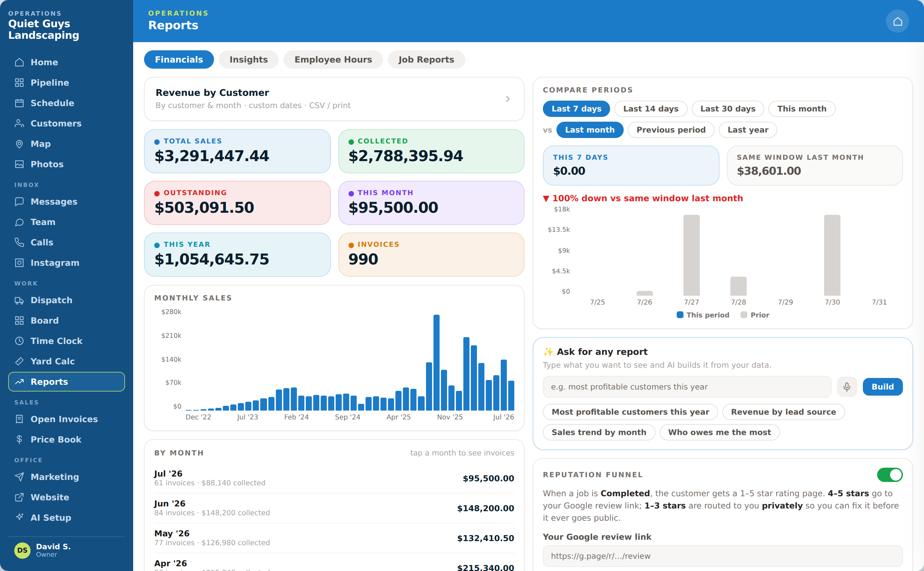Click the tallest Monthly Sales bar
Screen dimensions: 924x571
436,363
